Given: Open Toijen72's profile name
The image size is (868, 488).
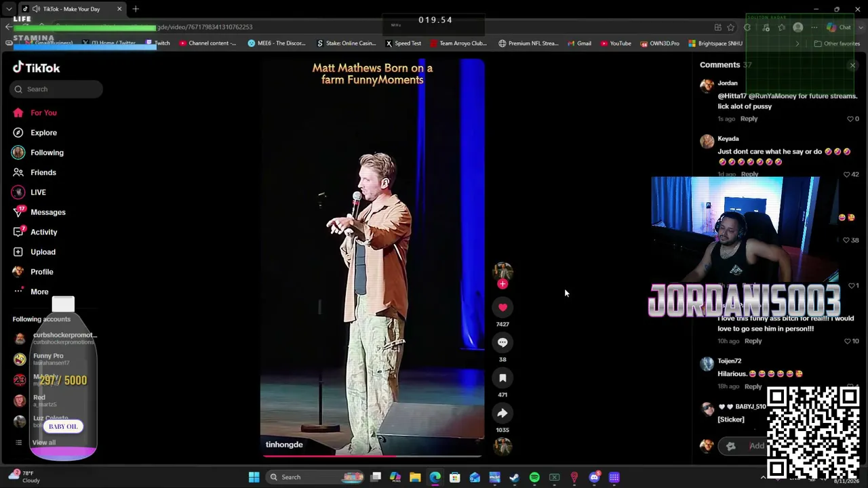Looking at the screenshot, I should pos(730,361).
